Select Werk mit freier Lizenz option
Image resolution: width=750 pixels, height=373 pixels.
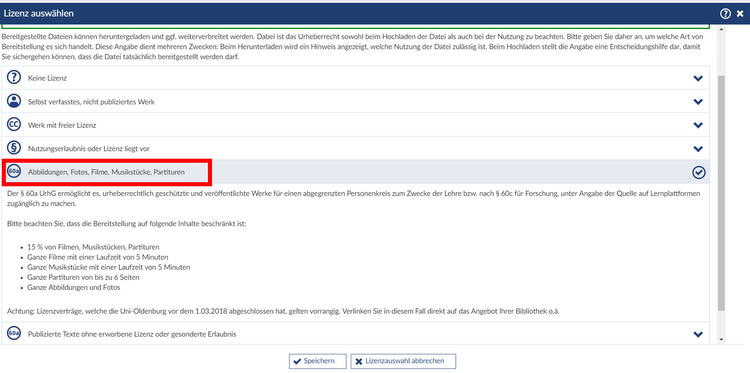(x=355, y=124)
